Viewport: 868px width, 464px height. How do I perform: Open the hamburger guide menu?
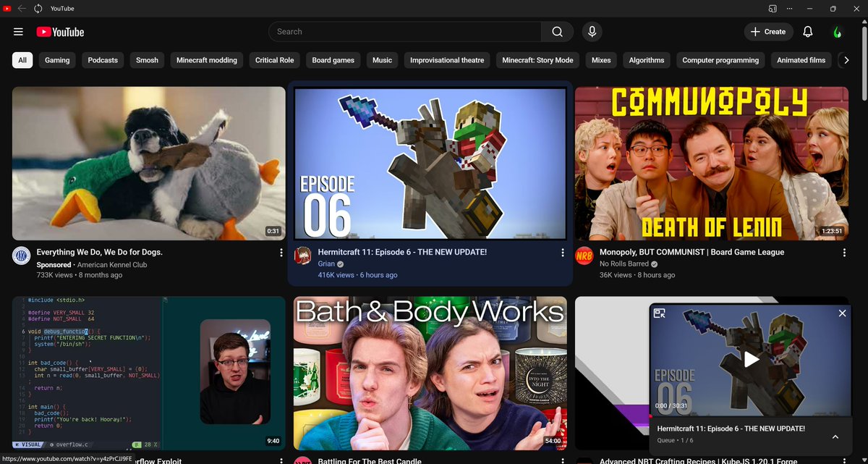19,32
